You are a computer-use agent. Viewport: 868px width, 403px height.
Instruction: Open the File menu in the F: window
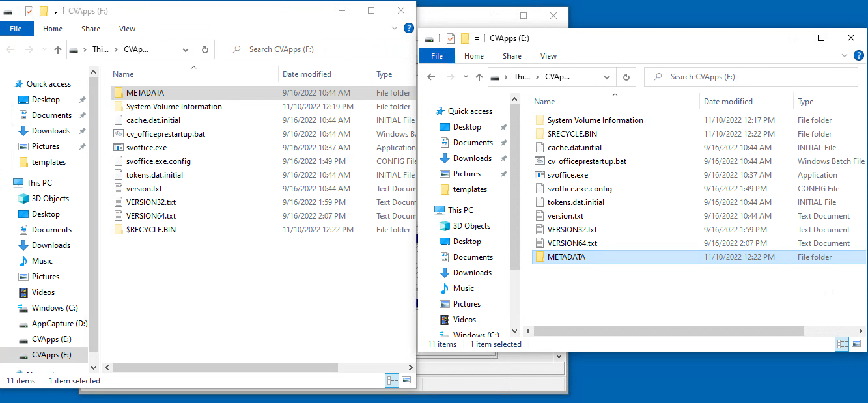click(17, 28)
